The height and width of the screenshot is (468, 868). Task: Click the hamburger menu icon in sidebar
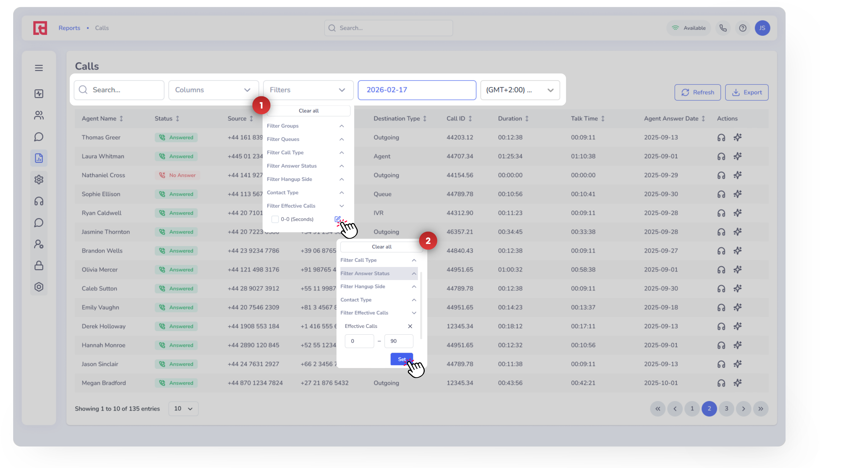pos(39,68)
